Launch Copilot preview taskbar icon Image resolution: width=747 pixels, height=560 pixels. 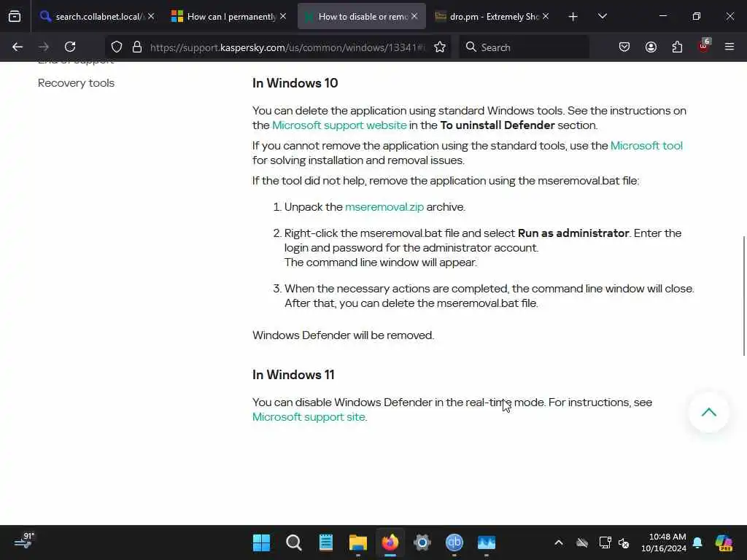coord(724,542)
